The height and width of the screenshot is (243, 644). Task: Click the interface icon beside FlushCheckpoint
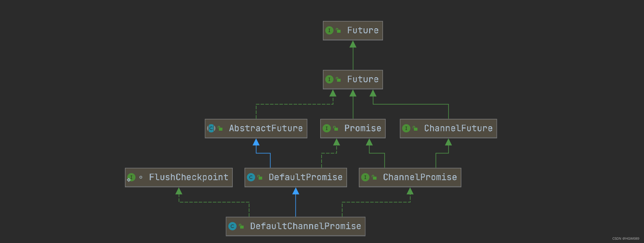point(131,177)
